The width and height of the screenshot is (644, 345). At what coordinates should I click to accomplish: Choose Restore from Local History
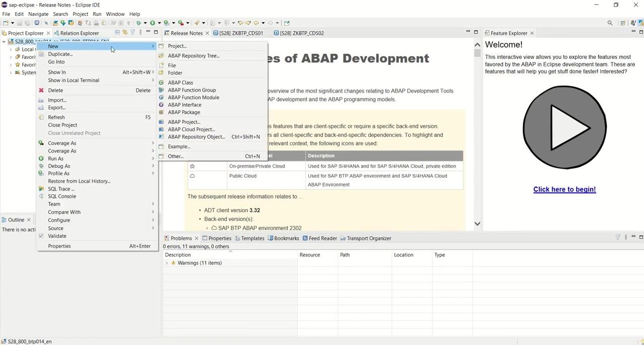coord(98,181)
